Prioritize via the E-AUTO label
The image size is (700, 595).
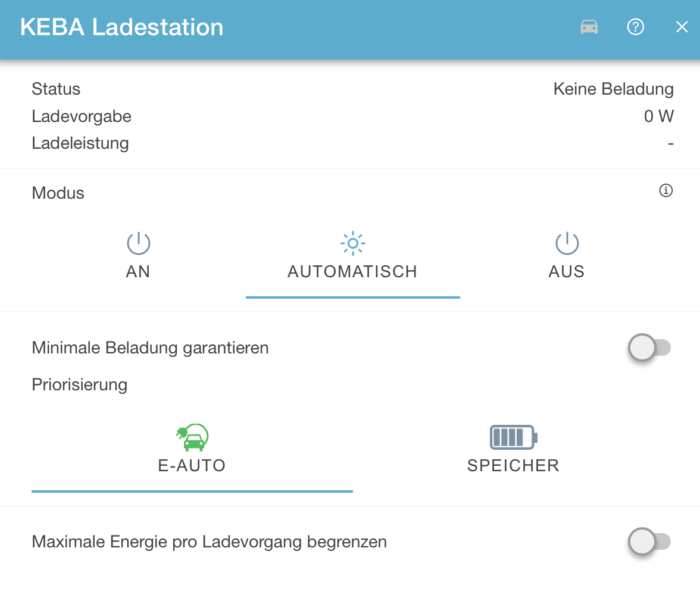click(x=192, y=465)
